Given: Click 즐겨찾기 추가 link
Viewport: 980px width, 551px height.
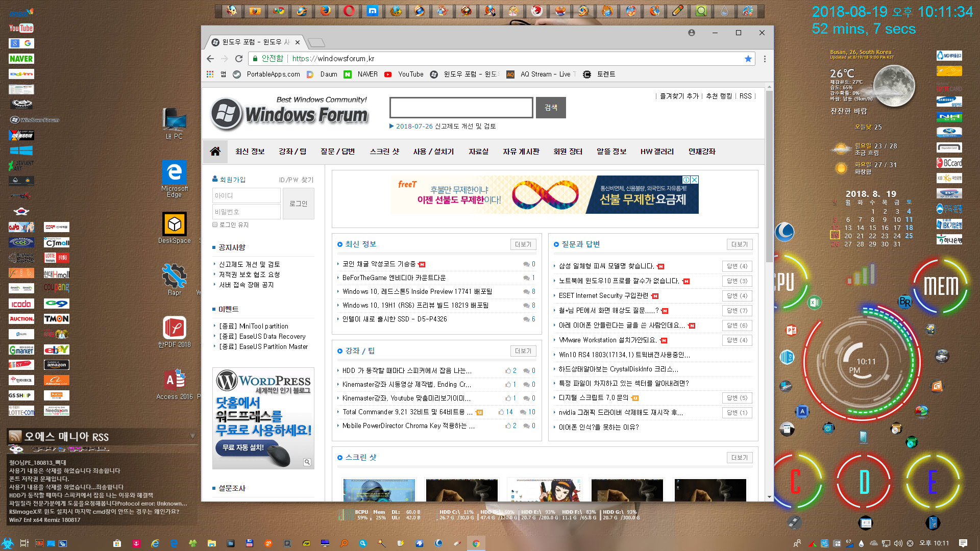Looking at the screenshot, I should coord(679,96).
